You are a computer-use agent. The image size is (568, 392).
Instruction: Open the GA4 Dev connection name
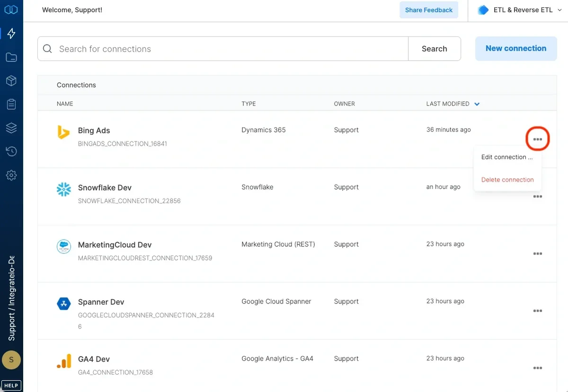coord(94,359)
